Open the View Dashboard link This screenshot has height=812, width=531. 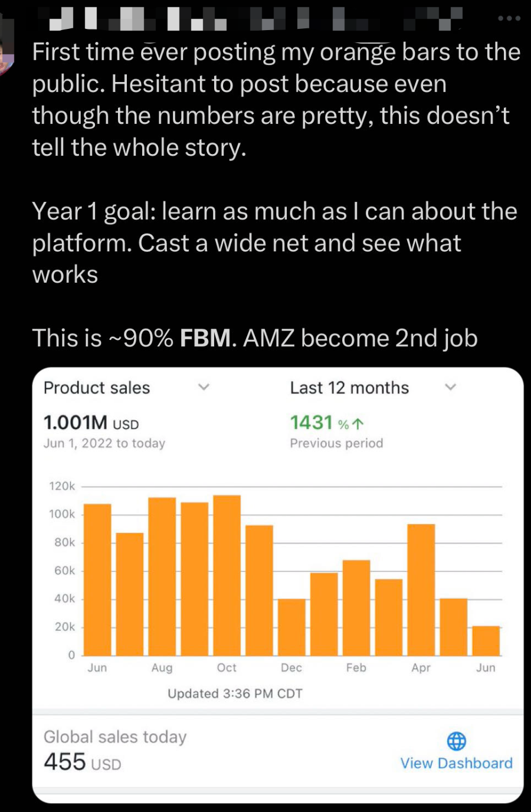(456, 763)
